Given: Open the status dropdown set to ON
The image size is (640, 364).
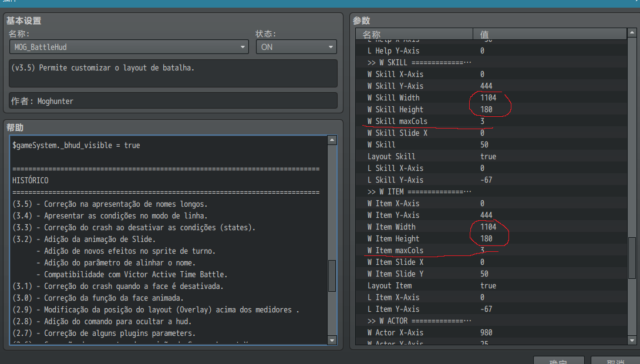Looking at the screenshot, I should click(x=296, y=47).
